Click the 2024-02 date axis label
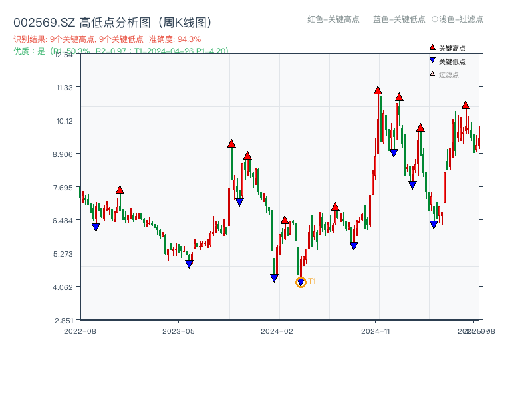The image size is (532, 399). pyautogui.click(x=277, y=331)
